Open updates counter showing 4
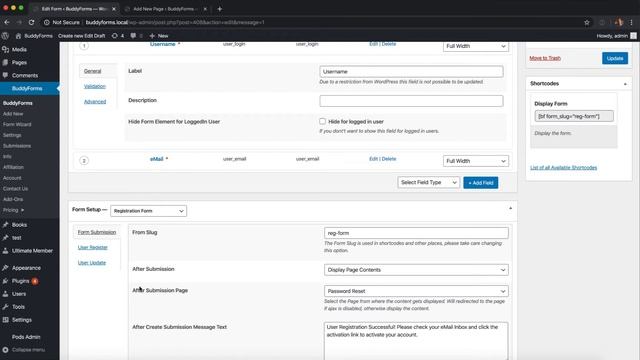 click(118, 36)
